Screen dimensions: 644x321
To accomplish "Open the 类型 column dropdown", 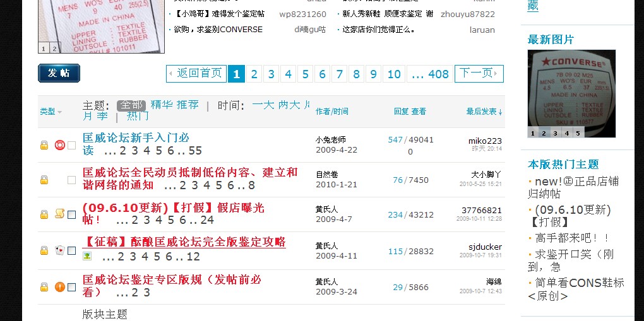I will [51, 112].
